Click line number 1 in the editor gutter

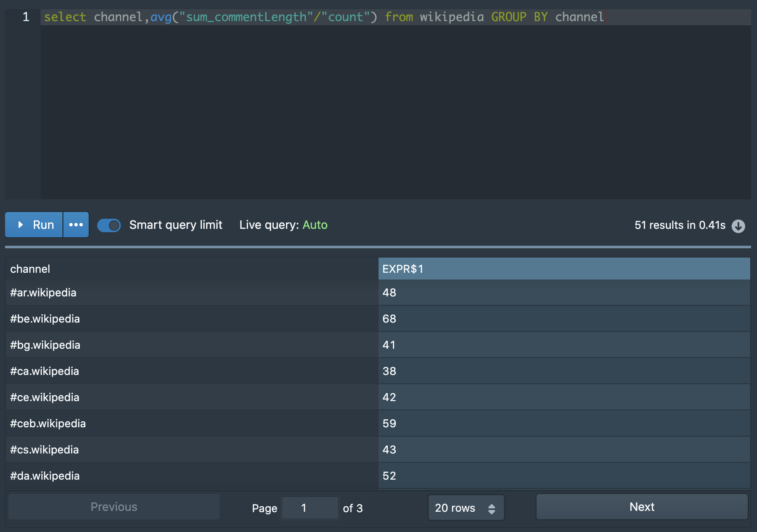tap(26, 17)
